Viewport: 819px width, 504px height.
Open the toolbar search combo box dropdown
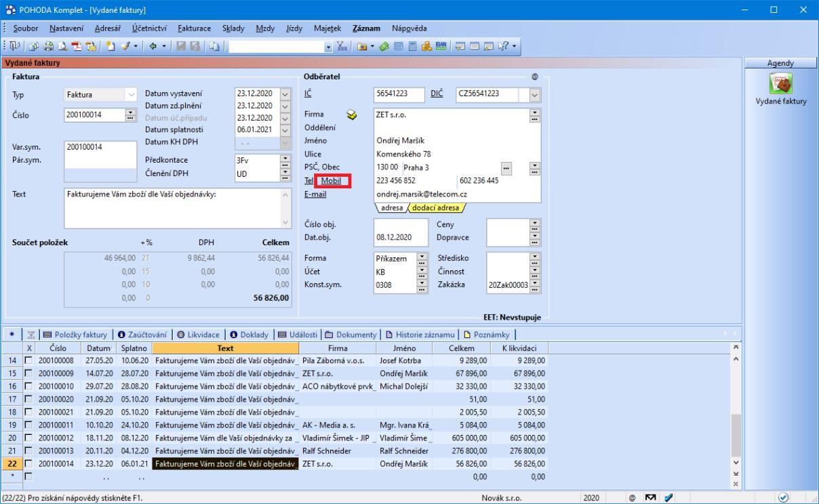(x=329, y=47)
